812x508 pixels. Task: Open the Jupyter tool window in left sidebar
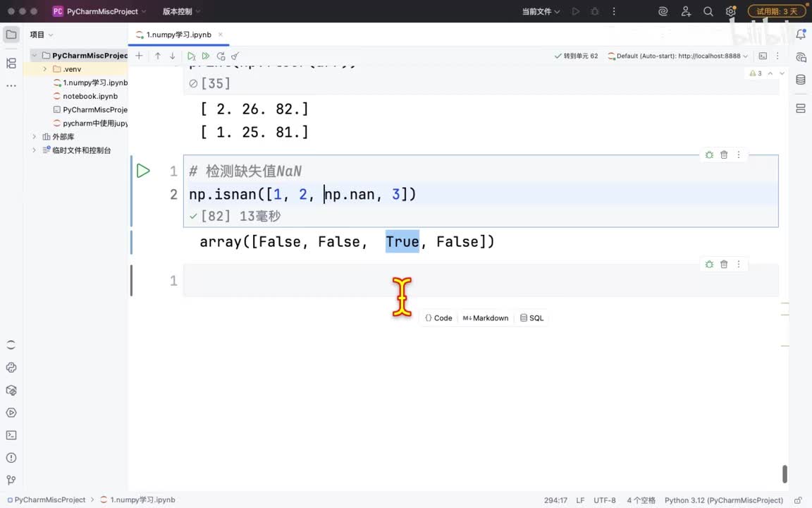pyautogui.click(x=11, y=345)
